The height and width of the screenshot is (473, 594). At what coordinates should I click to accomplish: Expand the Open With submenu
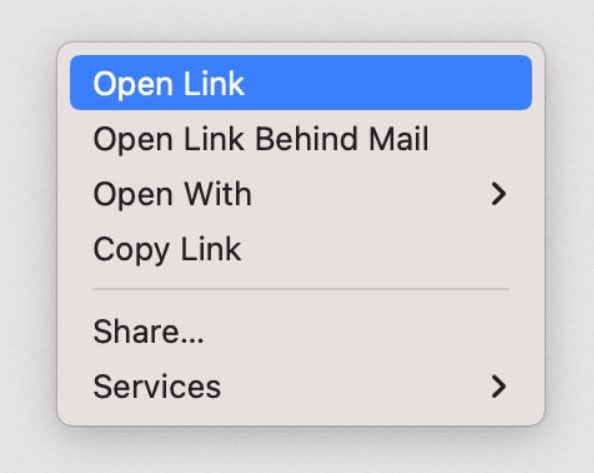[x=301, y=194]
